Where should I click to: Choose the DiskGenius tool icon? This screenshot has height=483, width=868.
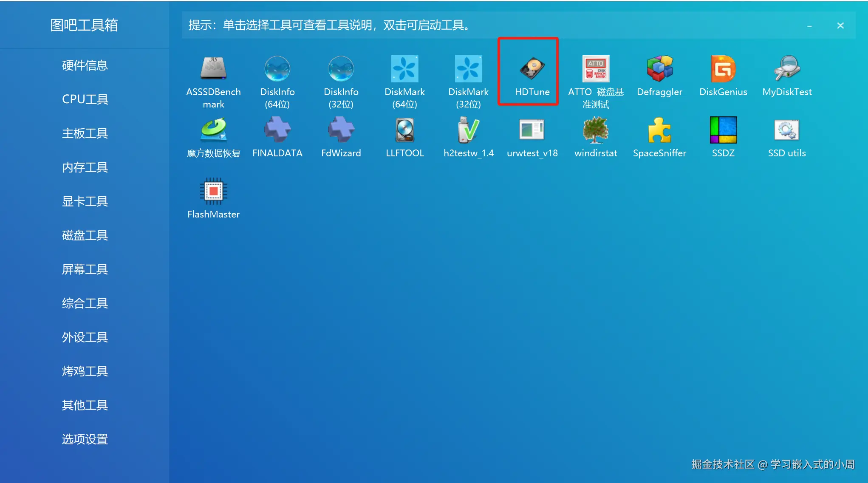point(723,69)
